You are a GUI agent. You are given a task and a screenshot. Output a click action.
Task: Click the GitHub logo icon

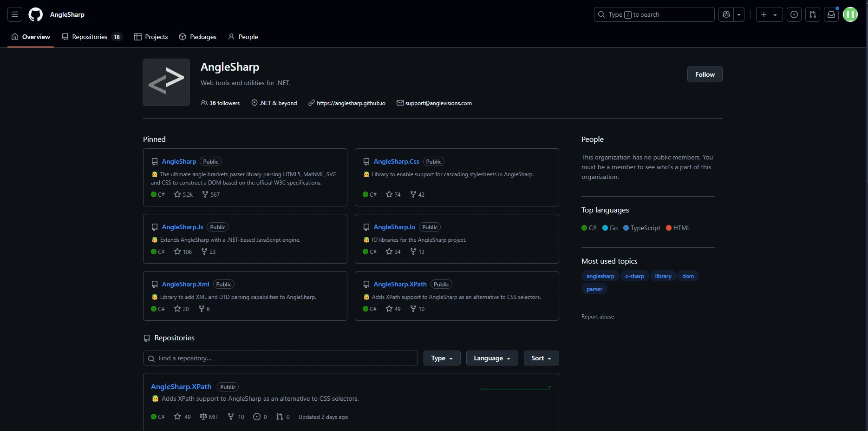click(35, 14)
